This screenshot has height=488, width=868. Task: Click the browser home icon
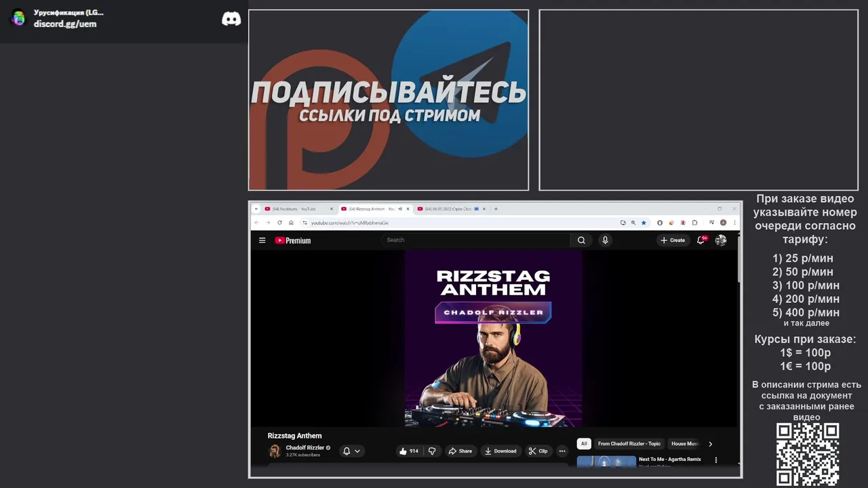(x=291, y=222)
